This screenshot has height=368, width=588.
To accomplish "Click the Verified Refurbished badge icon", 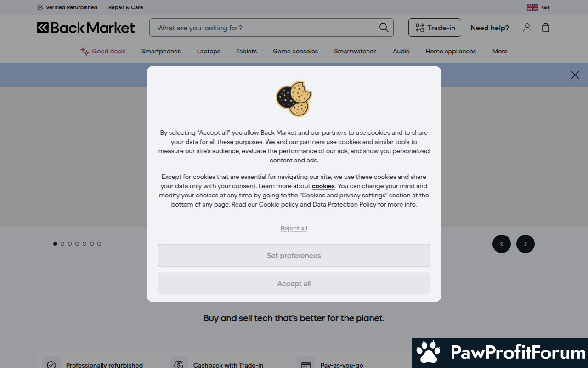I will coord(40,7).
